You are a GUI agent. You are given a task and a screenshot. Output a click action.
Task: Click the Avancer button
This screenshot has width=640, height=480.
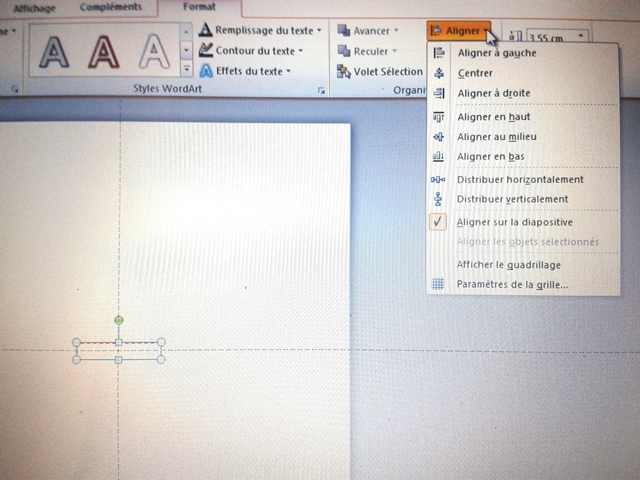[370, 31]
